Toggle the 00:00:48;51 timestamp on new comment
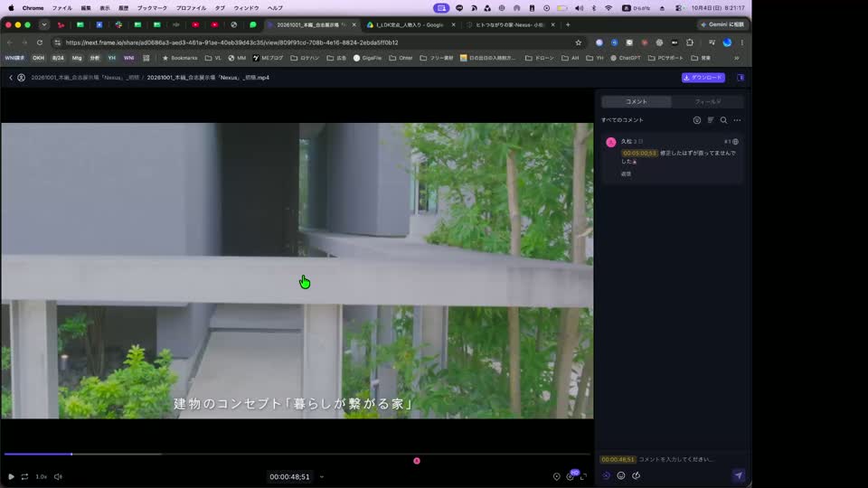Viewport: 868px width, 488px height. click(x=618, y=459)
